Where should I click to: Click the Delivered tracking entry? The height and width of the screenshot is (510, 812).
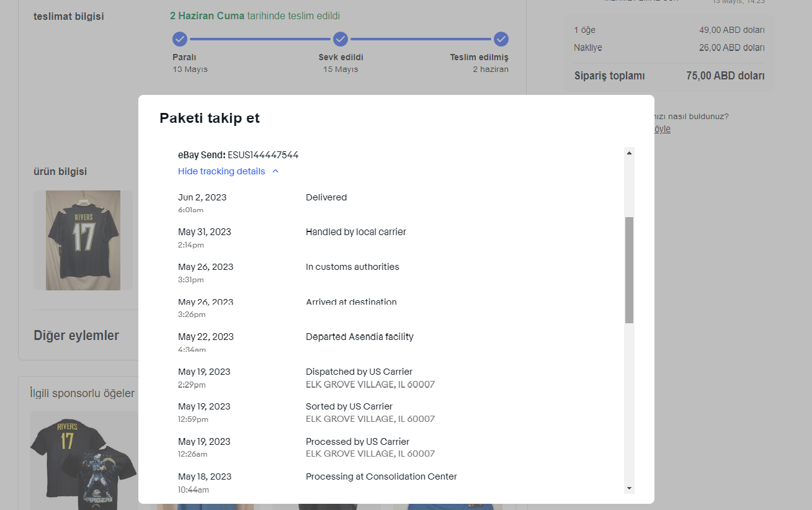click(x=326, y=197)
